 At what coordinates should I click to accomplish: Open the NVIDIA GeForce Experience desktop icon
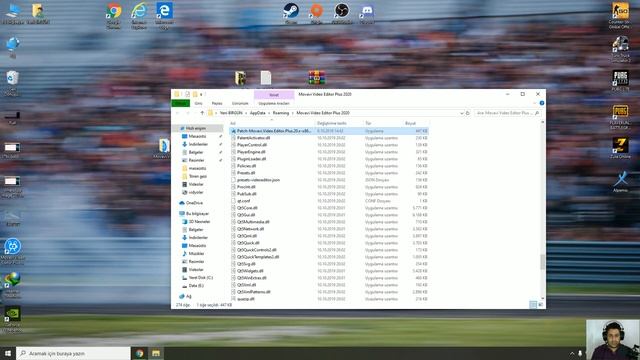13,318
